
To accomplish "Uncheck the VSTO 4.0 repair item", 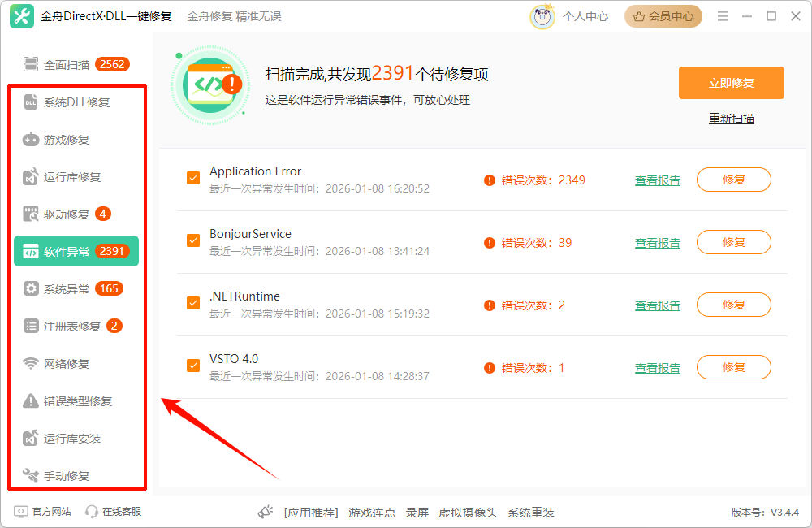I will click(x=192, y=366).
